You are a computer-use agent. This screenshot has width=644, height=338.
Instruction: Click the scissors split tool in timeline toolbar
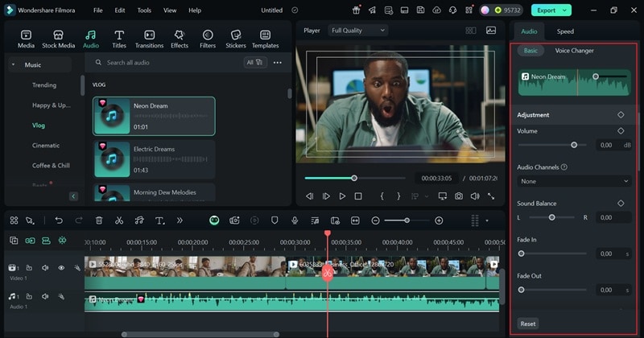(x=119, y=221)
